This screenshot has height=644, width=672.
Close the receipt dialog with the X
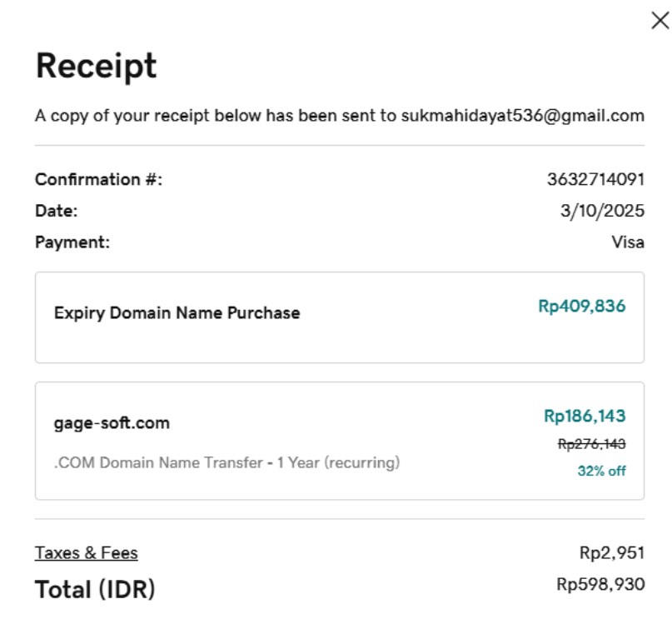click(x=660, y=21)
